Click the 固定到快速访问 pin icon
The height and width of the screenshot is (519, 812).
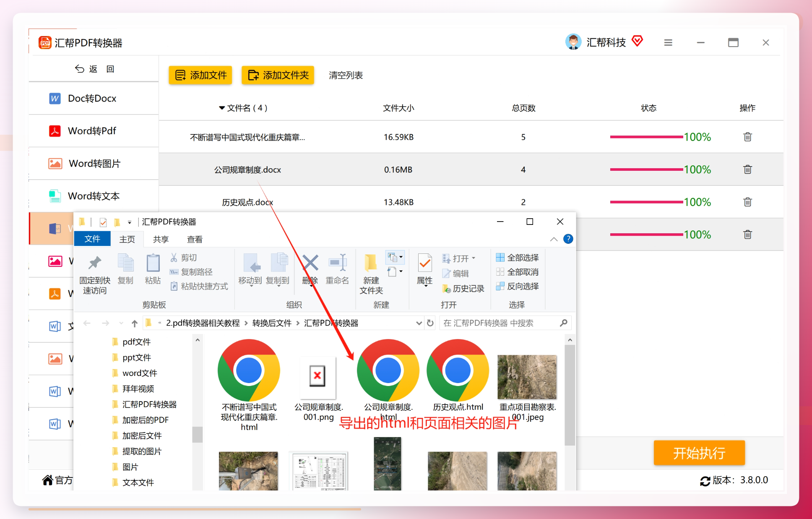point(95,263)
